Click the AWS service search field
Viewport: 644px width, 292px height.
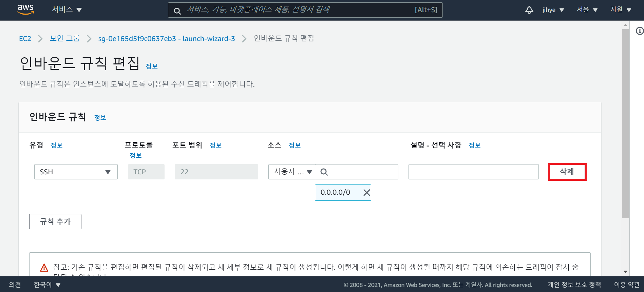point(305,10)
